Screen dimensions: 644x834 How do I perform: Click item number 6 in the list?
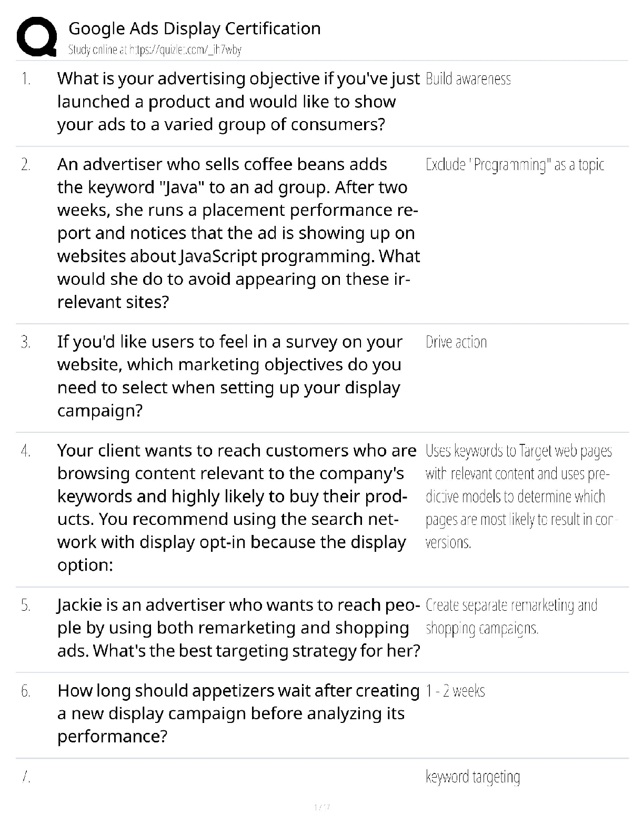pyautogui.click(x=25, y=691)
